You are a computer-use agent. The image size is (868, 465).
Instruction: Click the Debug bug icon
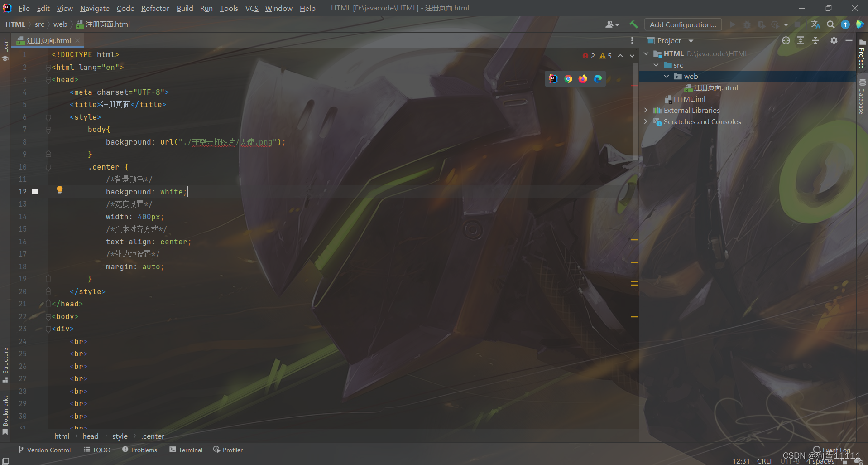click(747, 24)
